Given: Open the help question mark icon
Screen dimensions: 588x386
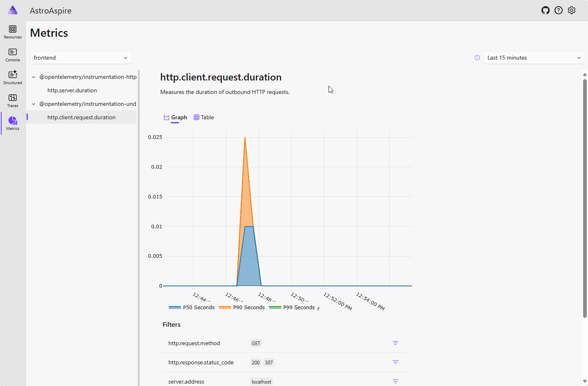Looking at the screenshot, I should point(559,11).
